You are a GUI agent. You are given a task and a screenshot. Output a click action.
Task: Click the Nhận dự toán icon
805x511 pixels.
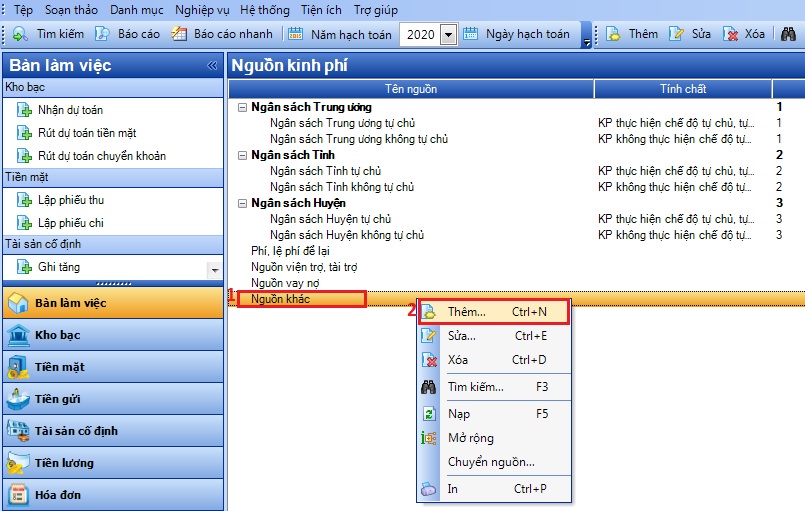click(x=24, y=110)
